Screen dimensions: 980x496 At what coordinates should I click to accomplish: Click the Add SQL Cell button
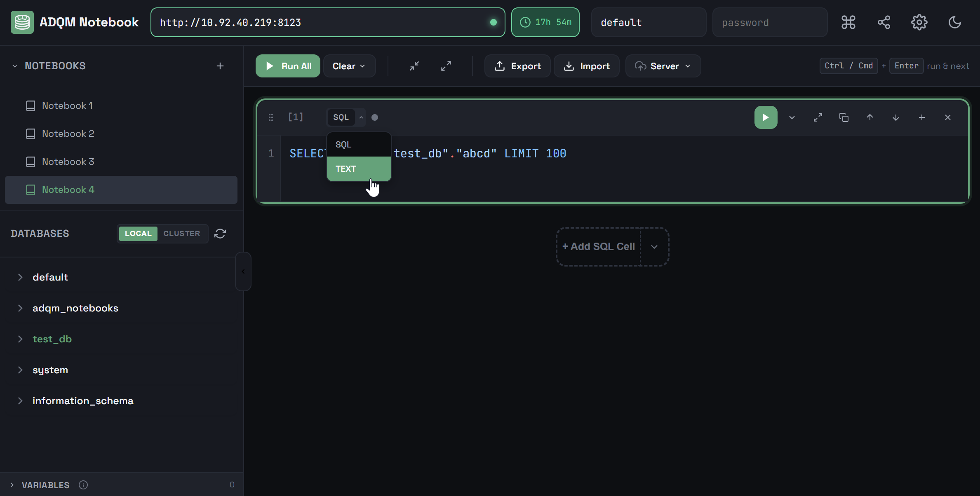tap(598, 246)
